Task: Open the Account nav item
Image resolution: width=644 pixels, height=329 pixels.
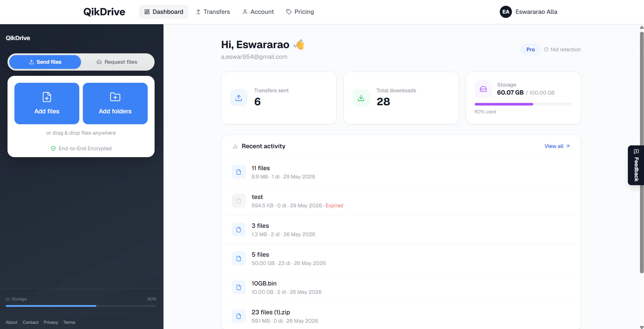Action: pyautogui.click(x=258, y=12)
